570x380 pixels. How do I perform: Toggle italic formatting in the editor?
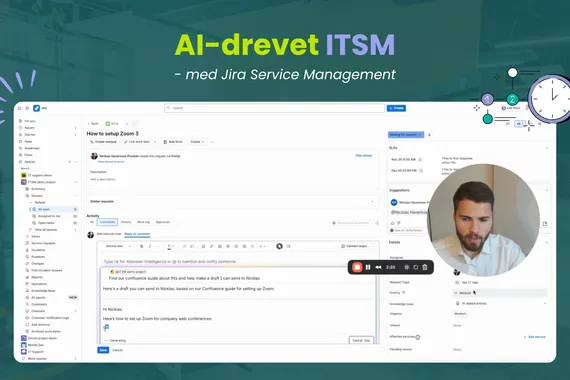point(149,246)
